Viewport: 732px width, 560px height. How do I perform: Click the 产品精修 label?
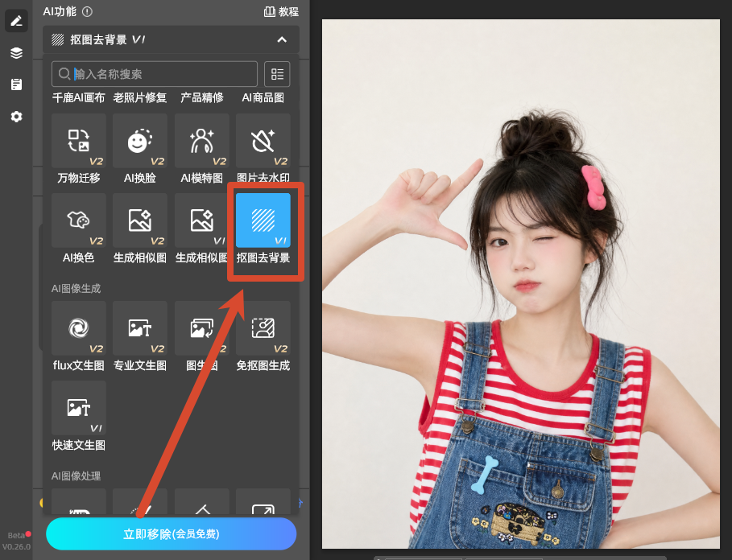click(201, 97)
